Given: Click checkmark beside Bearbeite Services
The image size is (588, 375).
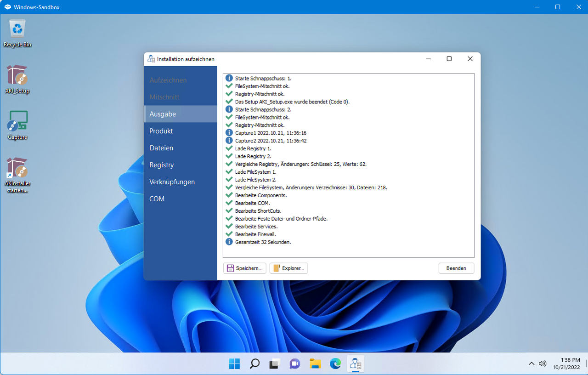Looking at the screenshot, I should pos(229,226).
